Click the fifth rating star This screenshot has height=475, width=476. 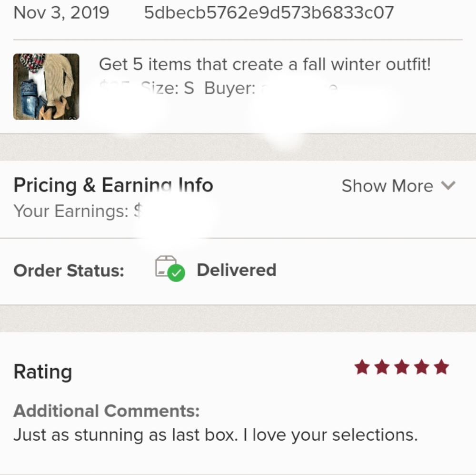click(x=442, y=367)
